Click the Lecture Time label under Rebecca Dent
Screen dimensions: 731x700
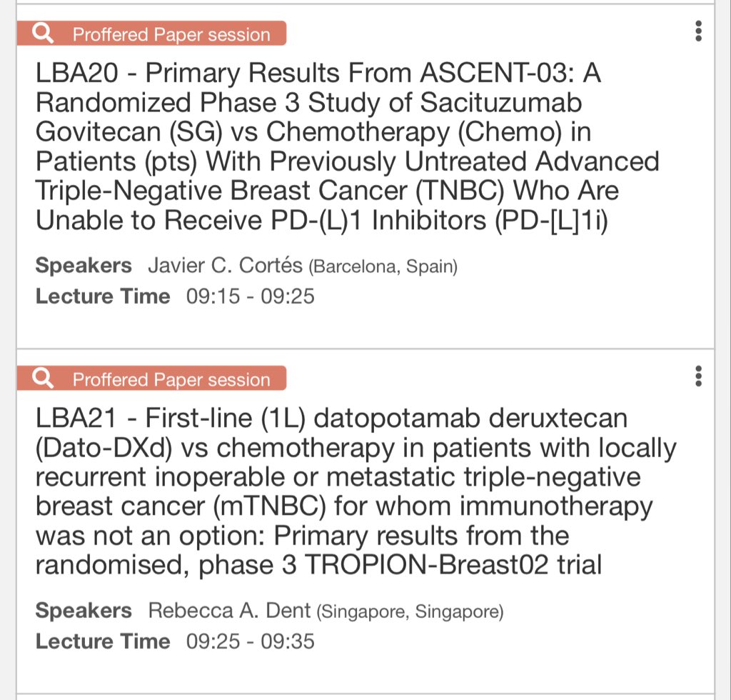pos(103,641)
